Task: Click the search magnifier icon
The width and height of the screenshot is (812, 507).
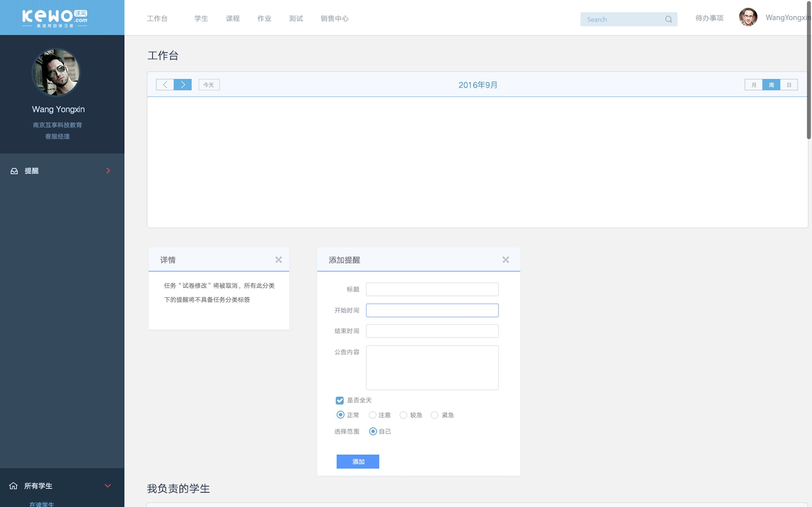Action: [668, 19]
